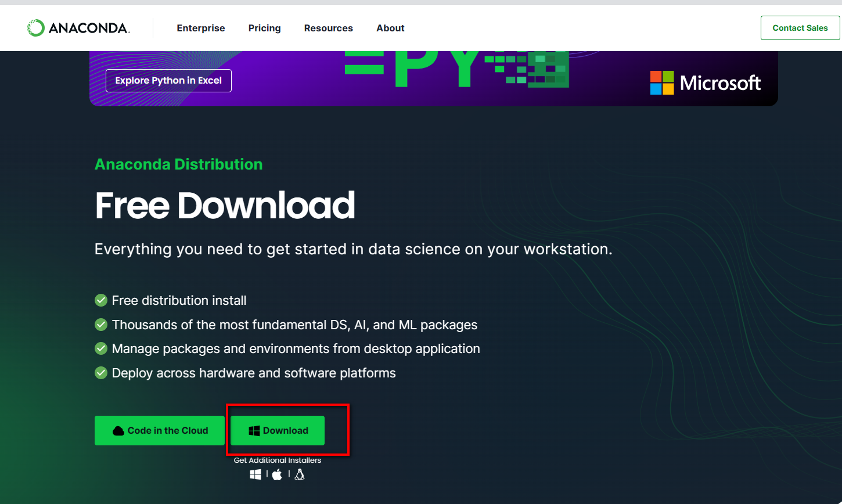The image size is (842, 504).
Task: Select the Windows installer icon below Download
Action: point(256,474)
